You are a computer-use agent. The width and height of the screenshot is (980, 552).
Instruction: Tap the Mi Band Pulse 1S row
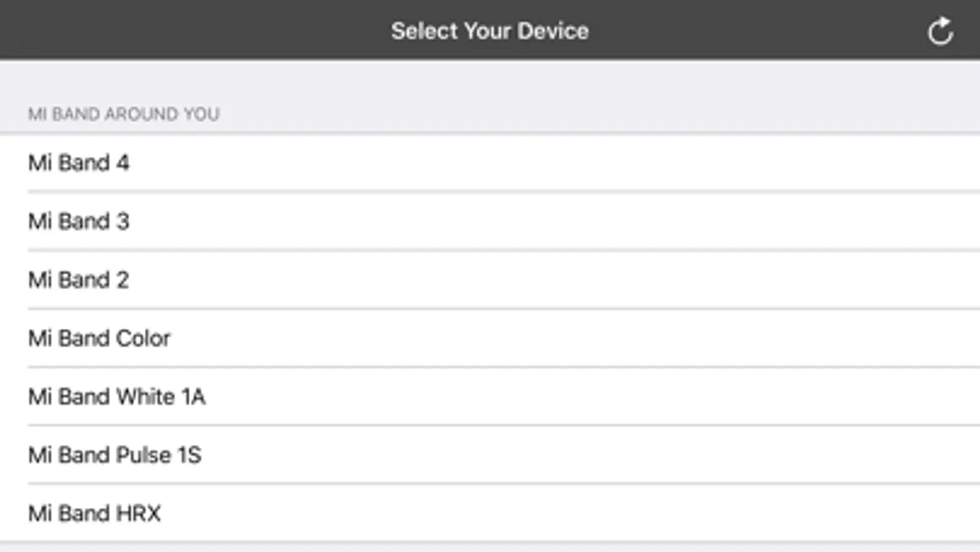(x=115, y=455)
